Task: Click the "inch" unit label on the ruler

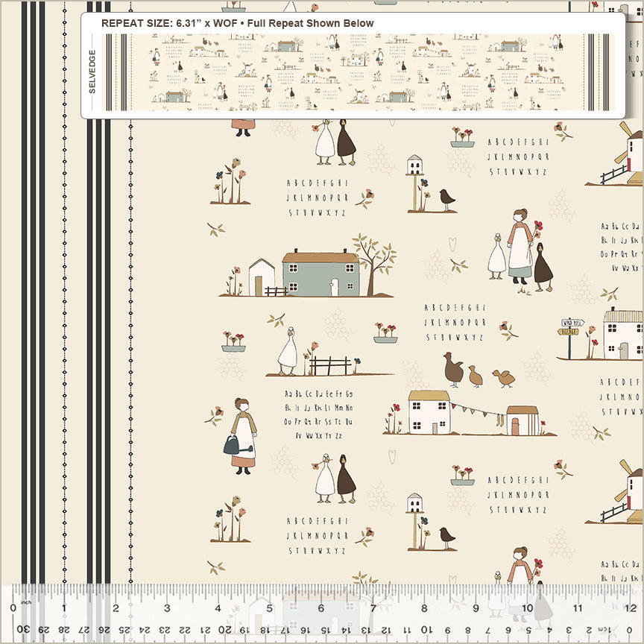Action: (x=26, y=602)
